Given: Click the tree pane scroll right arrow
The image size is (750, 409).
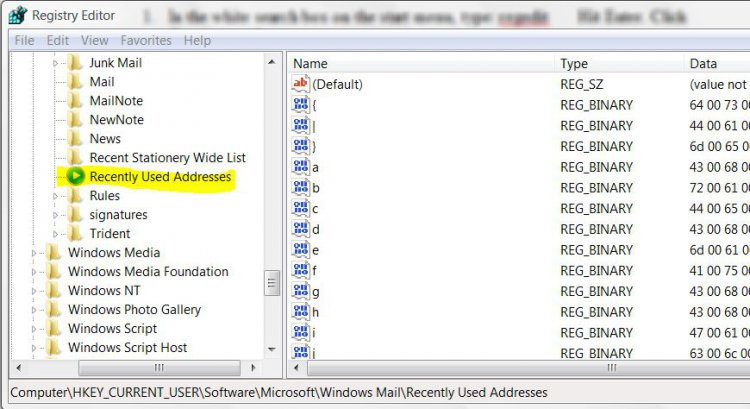Looking at the screenshot, I should tap(253, 368).
